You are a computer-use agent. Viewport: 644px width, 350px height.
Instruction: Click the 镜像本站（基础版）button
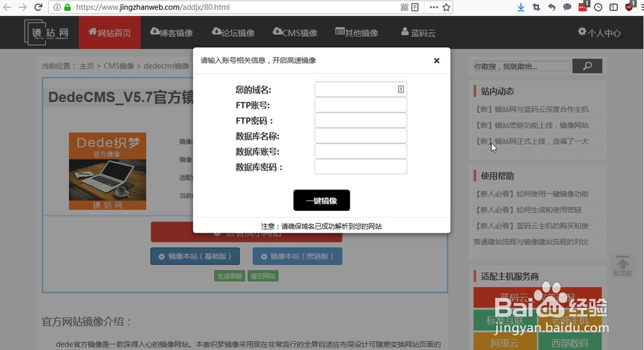(195, 257)
